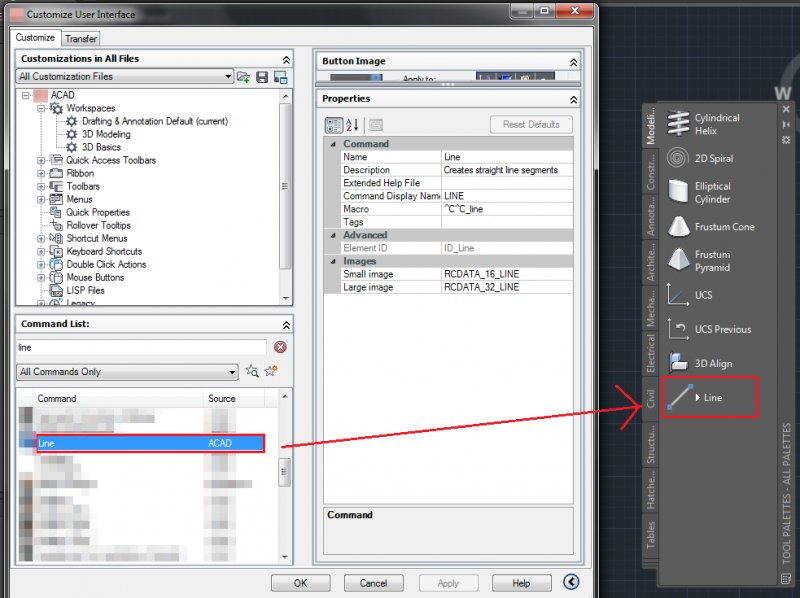Viewport: 800px width, 598px height.
Task: Click the find command or text icon
Action: [252, 371]
